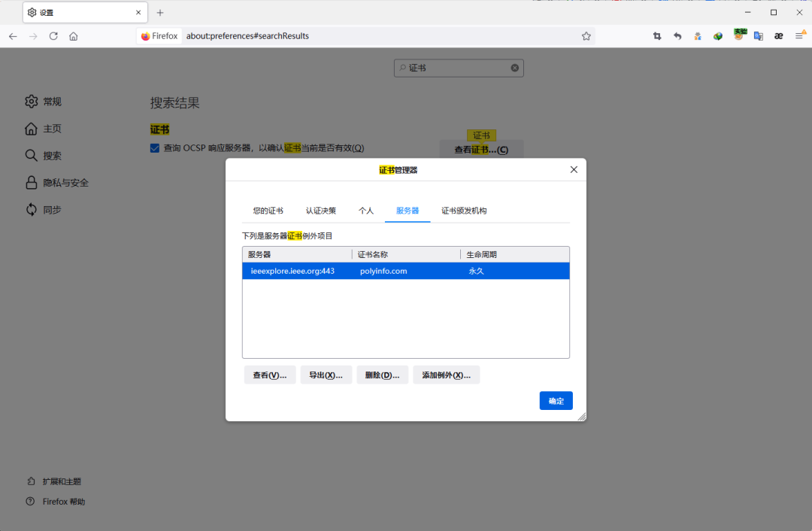This screenshot has width=812, height=531.
Task: Sort by the 服务器 column header
Action: coord(297,254)
